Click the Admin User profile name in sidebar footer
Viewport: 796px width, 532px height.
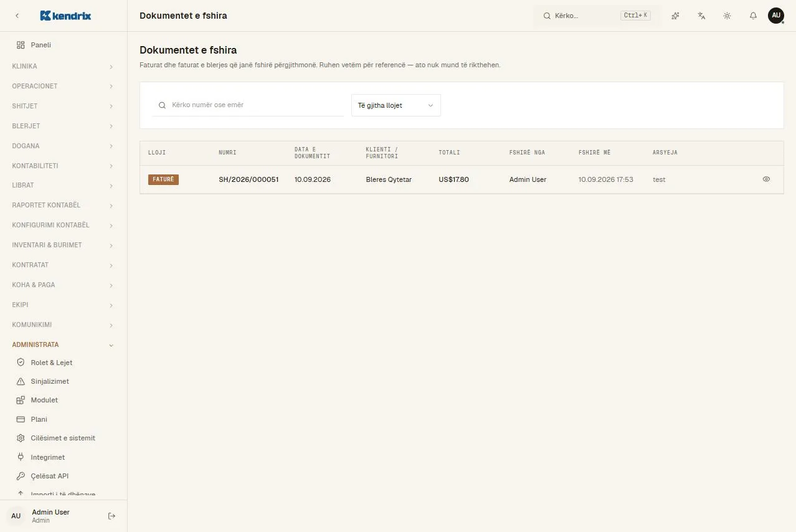coord(50,512)
